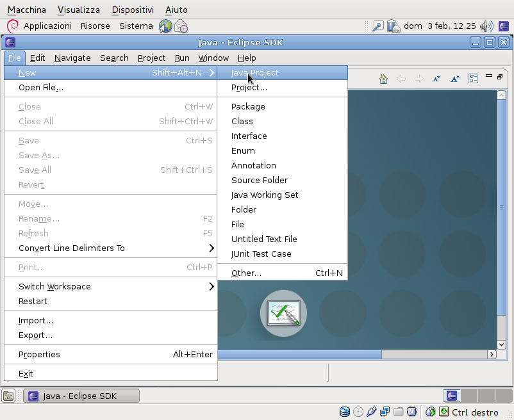Create a new Source Folder
The image size is (514, 420).
282,181
